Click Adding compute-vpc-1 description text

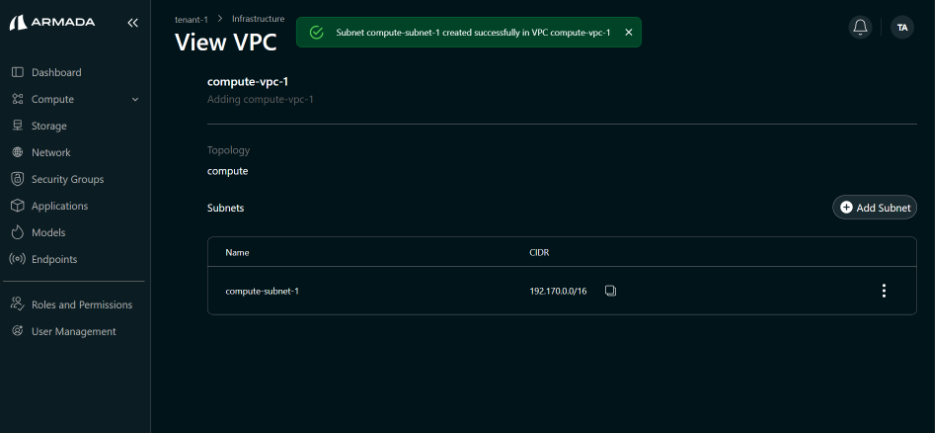pyautogui.click(x=260, y=99)
